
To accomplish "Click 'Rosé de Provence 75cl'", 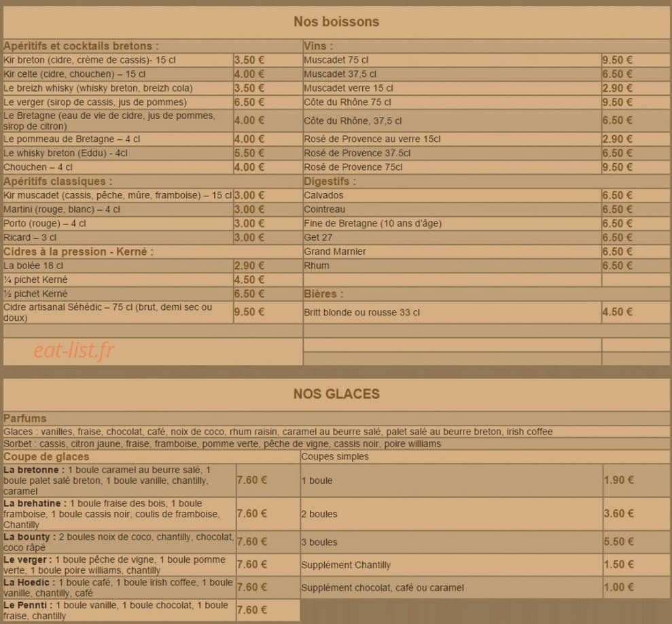I will pyautogui.click(x=353, y=167).
